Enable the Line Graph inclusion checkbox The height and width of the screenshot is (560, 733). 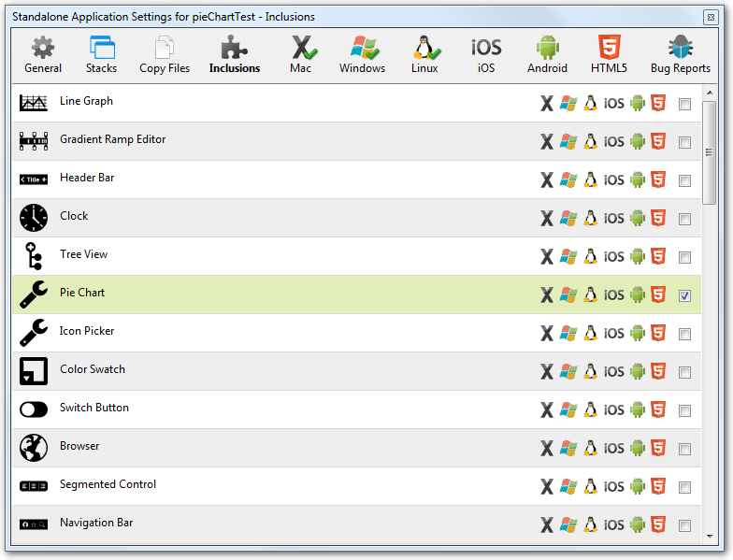pos(685,104)
